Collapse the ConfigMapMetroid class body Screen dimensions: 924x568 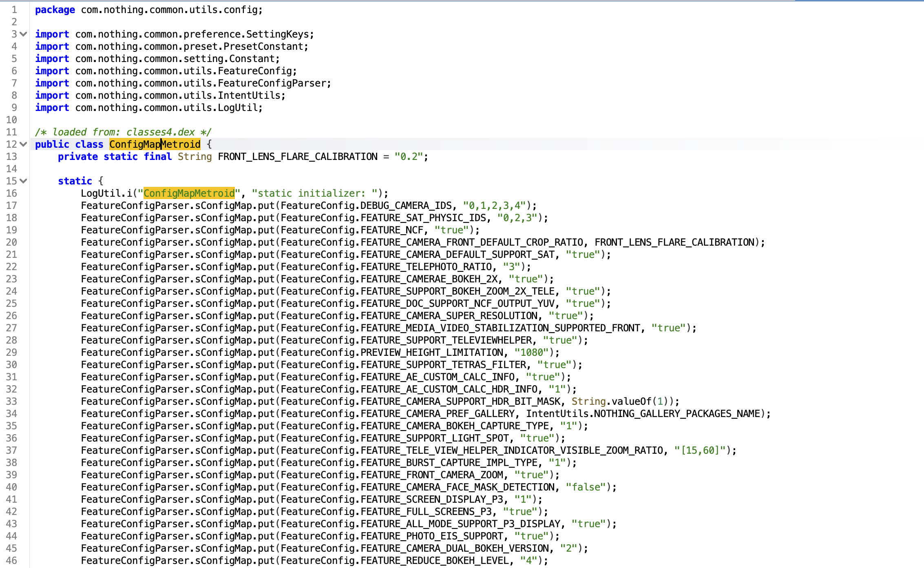23,144
